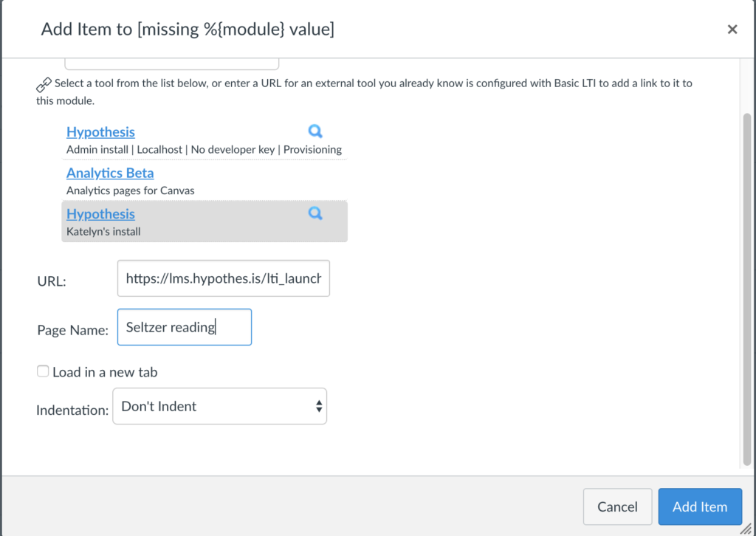Click the link chain icon near instructions

44,84
